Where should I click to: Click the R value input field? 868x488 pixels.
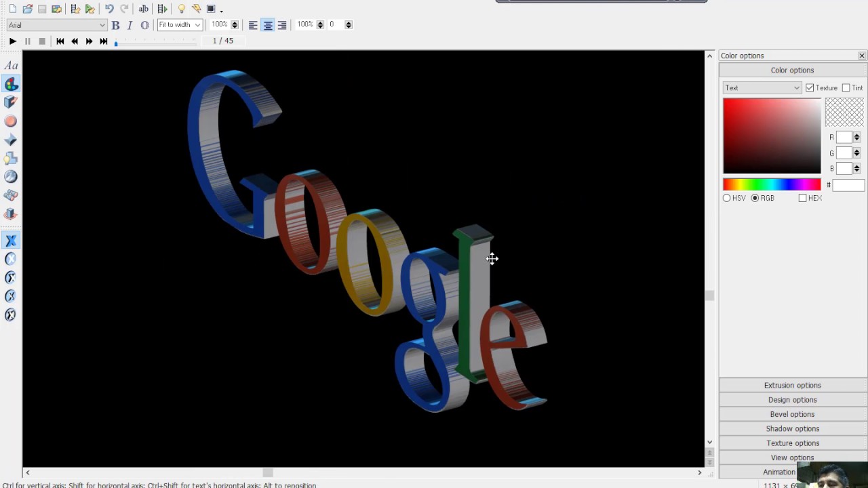coord(844,137)
